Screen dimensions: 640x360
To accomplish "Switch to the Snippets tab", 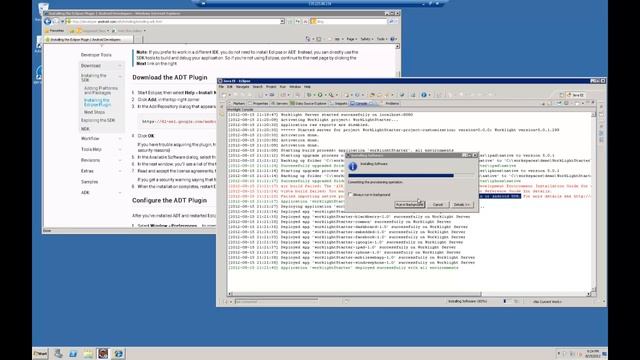I will click(338, 104).
